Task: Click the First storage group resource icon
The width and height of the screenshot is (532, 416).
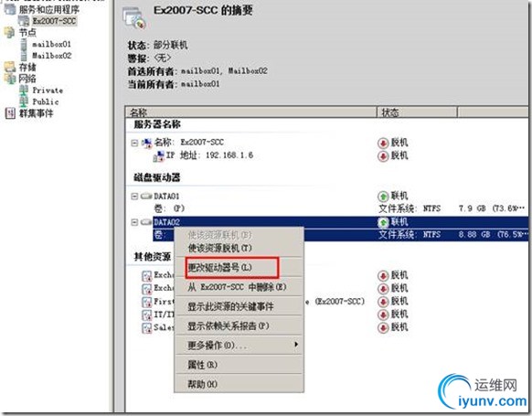Action: point(146,302)
